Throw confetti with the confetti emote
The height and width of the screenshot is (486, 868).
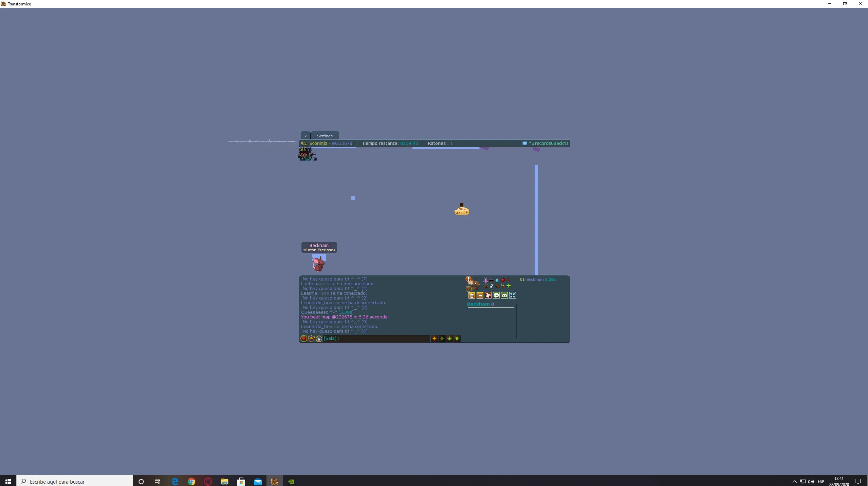click(x=503, y=286)
